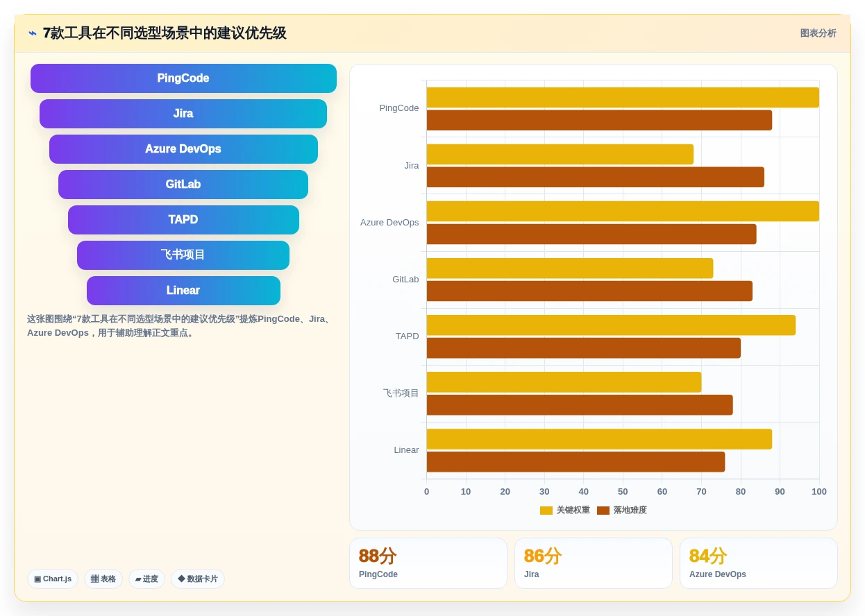
Task: Click the Chart.js tag chip
Action: 53,579
